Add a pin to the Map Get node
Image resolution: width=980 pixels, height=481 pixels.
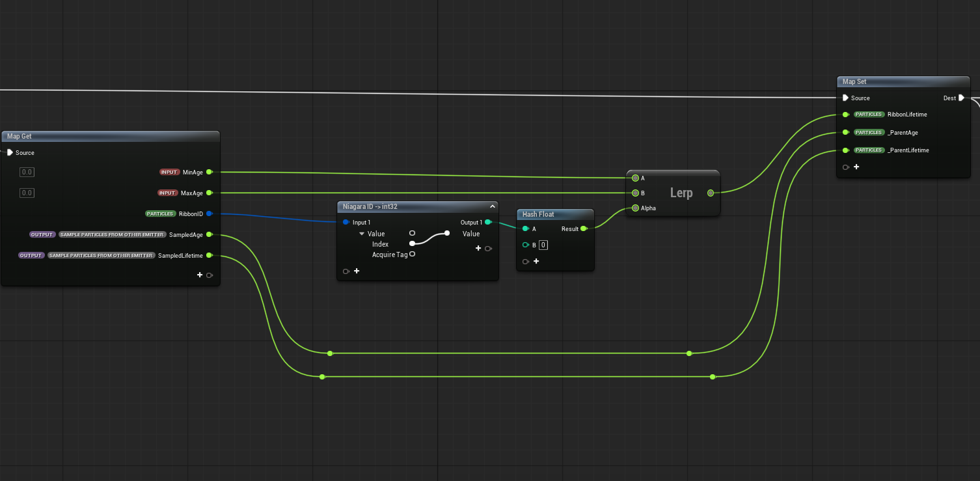click(200, 275)
